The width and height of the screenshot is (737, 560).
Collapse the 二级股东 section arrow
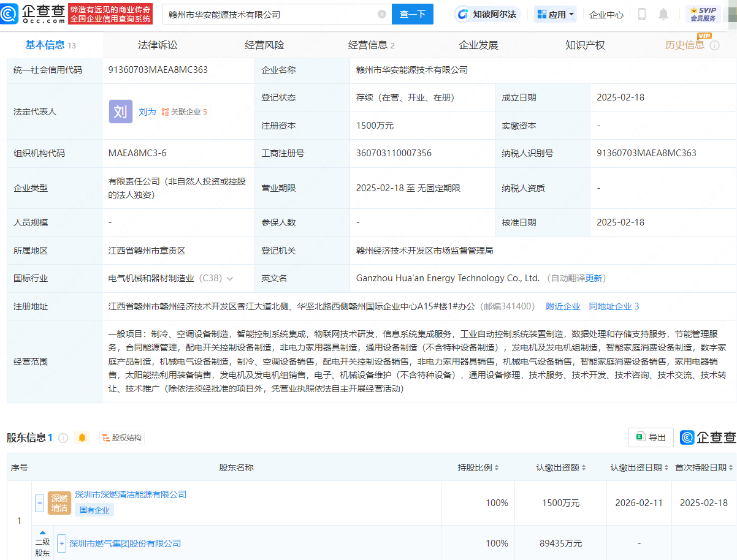[x=43, y=533]
